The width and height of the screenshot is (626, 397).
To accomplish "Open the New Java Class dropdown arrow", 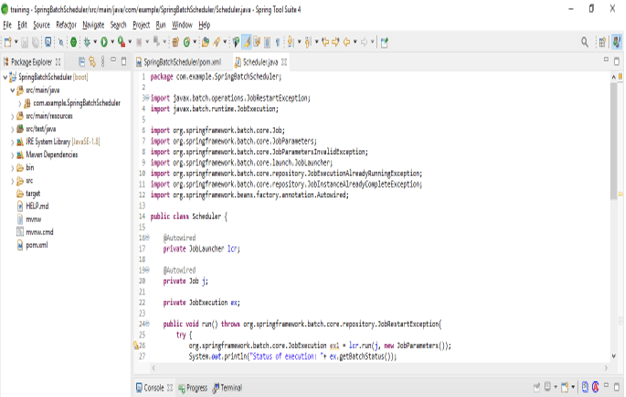I will tap(195, 42).
